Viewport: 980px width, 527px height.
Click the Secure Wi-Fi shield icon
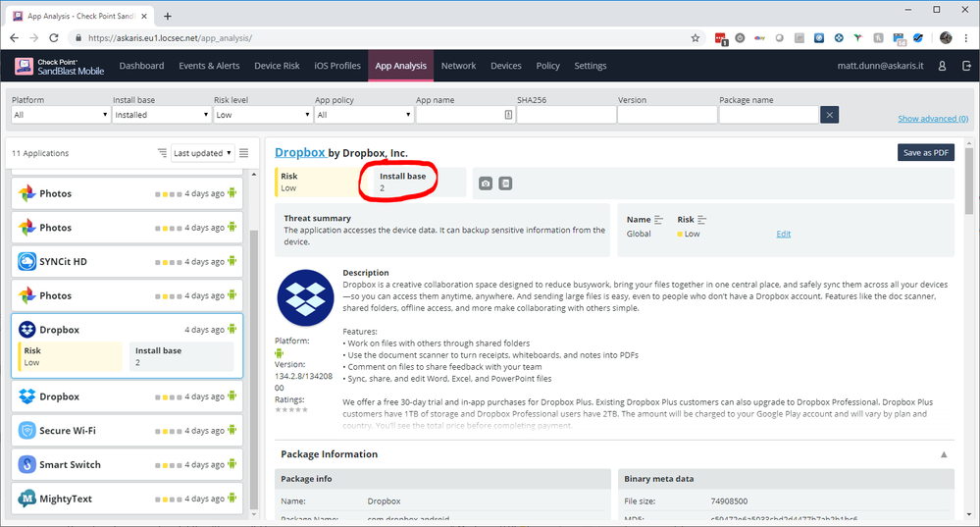coord(26,430)
